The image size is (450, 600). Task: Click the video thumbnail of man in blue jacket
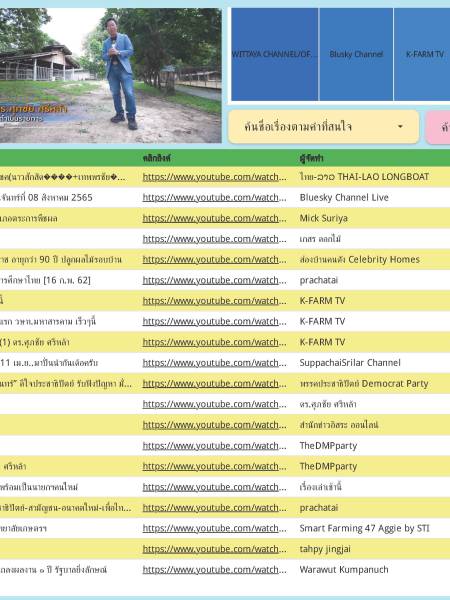pyautogui.click(x=111, y=75)
